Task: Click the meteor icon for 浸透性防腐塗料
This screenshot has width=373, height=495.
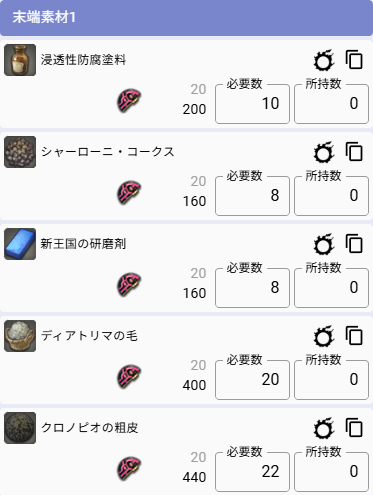Action: (x=324, y=60)
